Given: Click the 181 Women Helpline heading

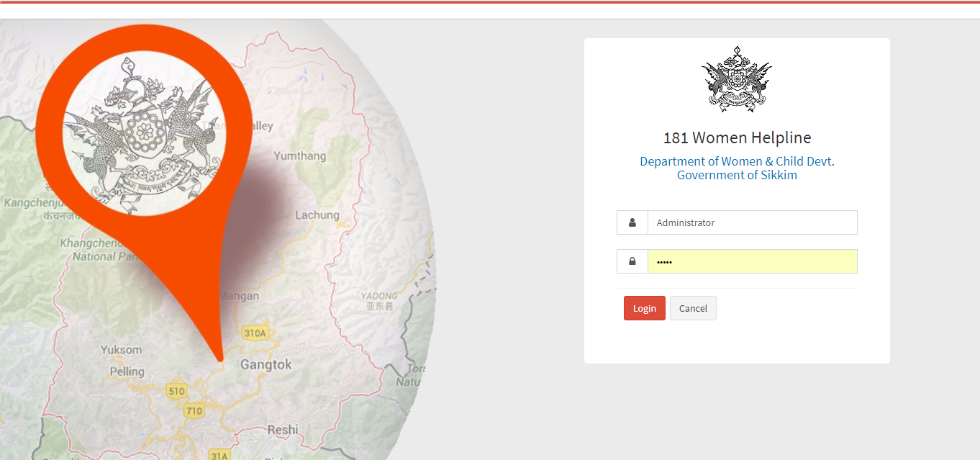Looking at the screenshot, I should [x=737, y=137].
